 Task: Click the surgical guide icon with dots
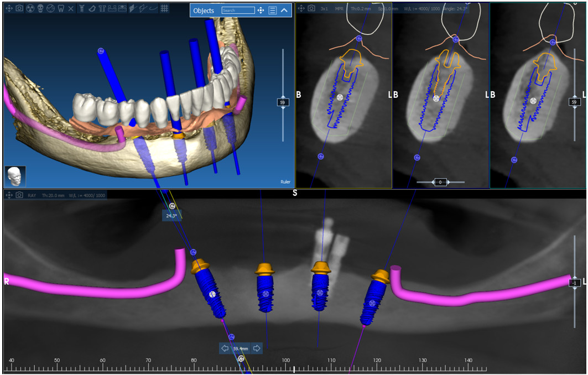[122, 8]
